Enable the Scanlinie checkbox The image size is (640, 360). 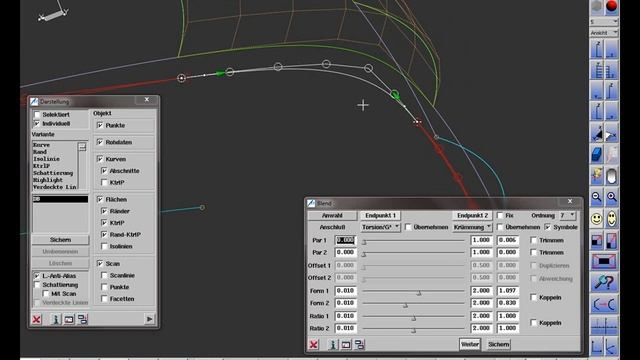tap(104, 276)
